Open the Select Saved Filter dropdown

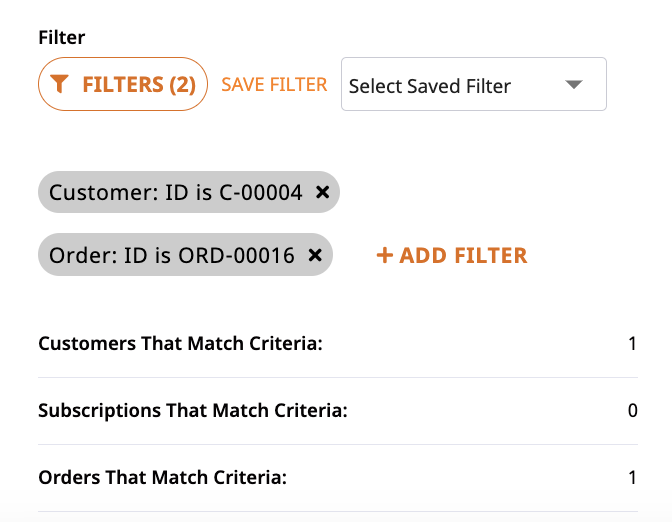[474, 84]
